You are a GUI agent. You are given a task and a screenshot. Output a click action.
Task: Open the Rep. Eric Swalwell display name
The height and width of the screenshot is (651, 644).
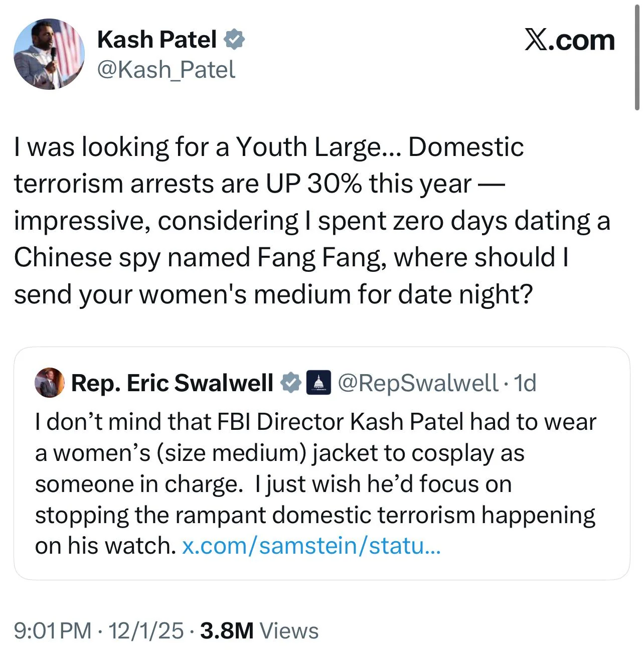(x=172, y=383)
